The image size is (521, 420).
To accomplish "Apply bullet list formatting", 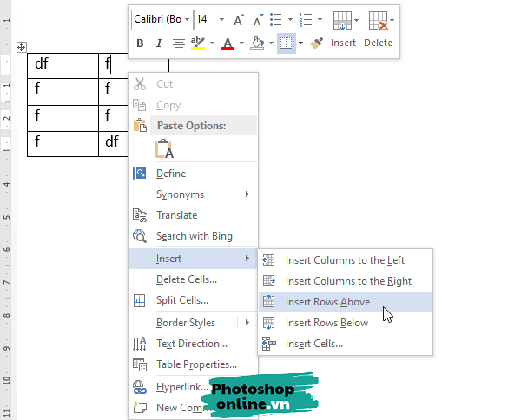I will click(276, 19).
